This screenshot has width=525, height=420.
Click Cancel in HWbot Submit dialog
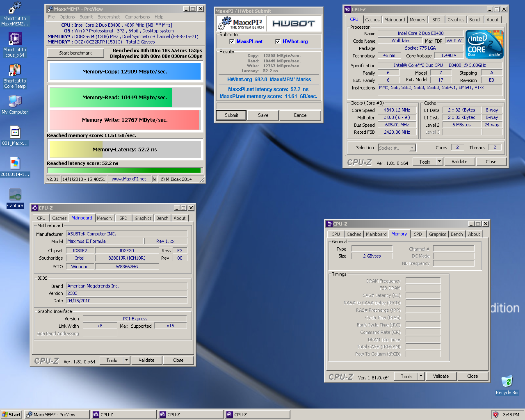(301, 115)
